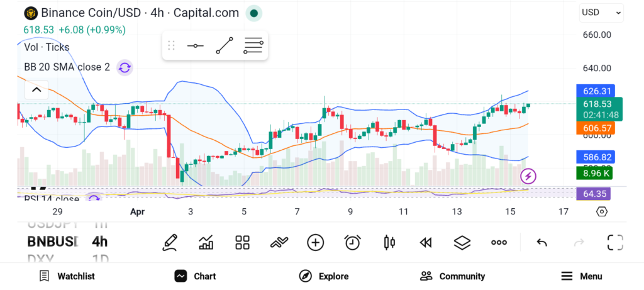Start bar replay with rewind icon

tap(426, 242)
